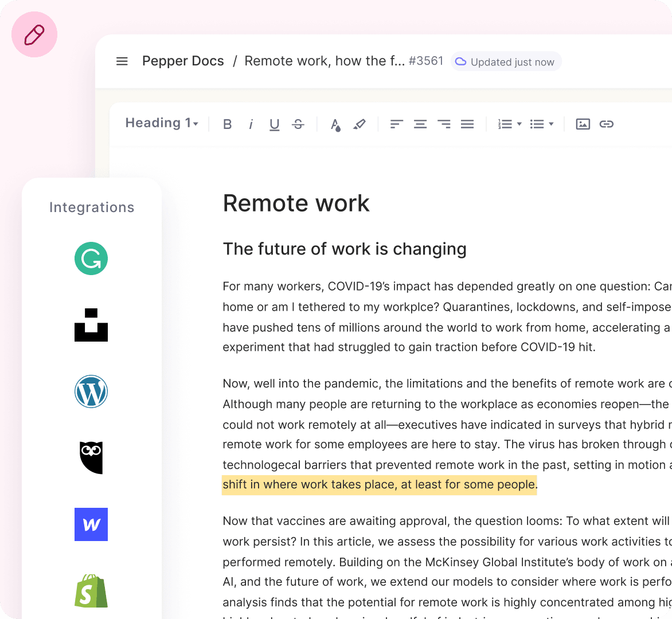Open the WordPress integration
Viewport: 672px width, 619px height.
point(91,391)
